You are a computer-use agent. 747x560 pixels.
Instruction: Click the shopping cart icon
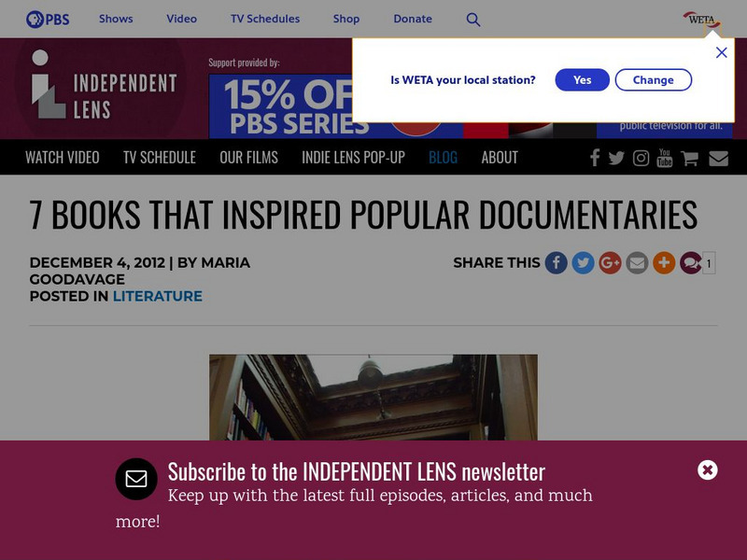689,158
